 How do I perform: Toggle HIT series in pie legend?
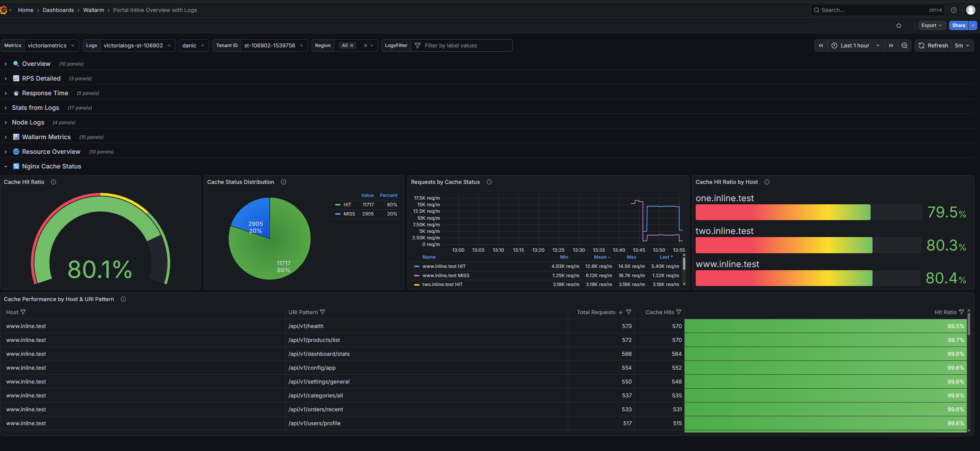point(347,205)
